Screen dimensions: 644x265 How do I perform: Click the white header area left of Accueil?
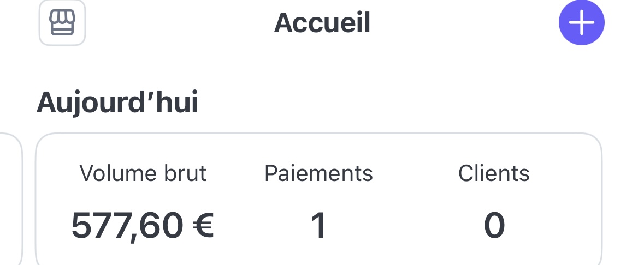coord(175,23)
